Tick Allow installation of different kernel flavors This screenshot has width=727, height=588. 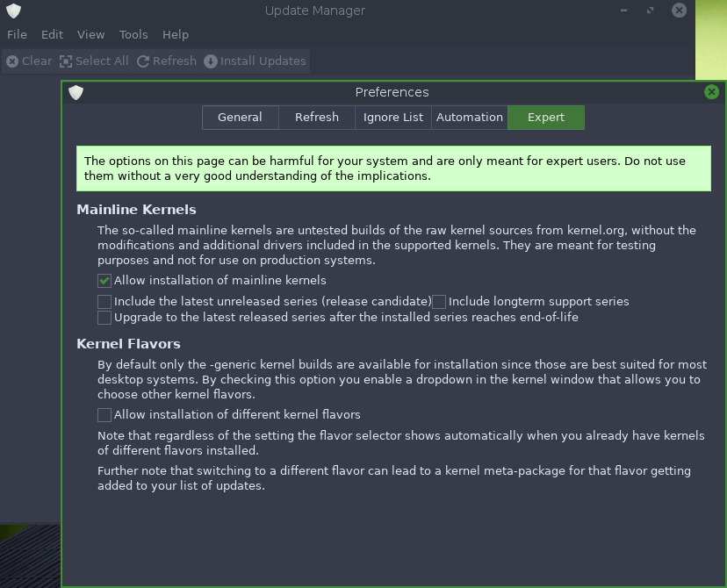point(104,415)
